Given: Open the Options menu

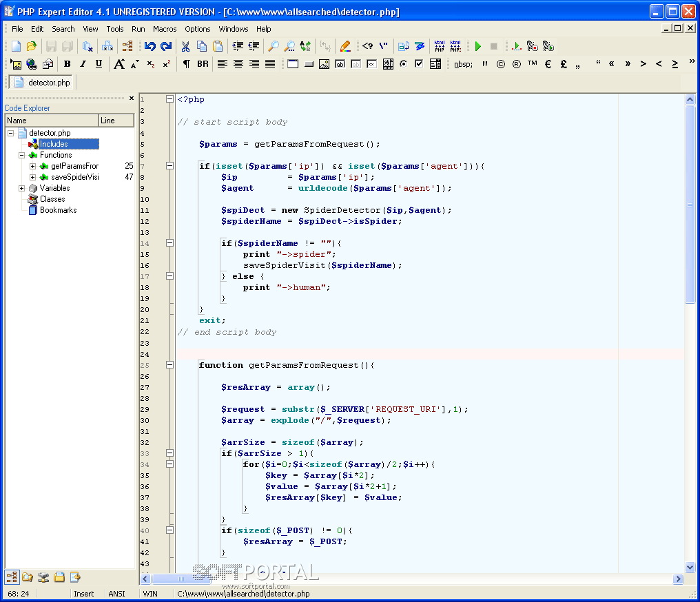Looking at the screenshot, I should (197, 29).
